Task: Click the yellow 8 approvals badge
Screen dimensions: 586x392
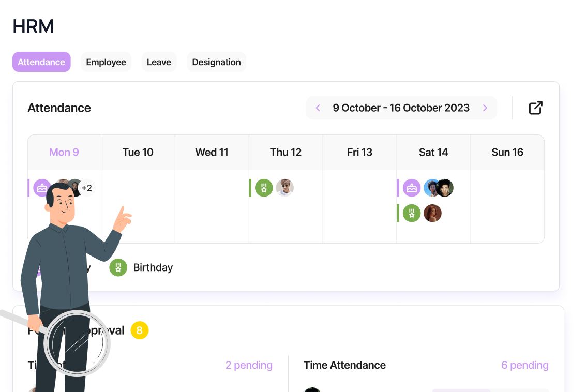Action: (x=140, y=330)
